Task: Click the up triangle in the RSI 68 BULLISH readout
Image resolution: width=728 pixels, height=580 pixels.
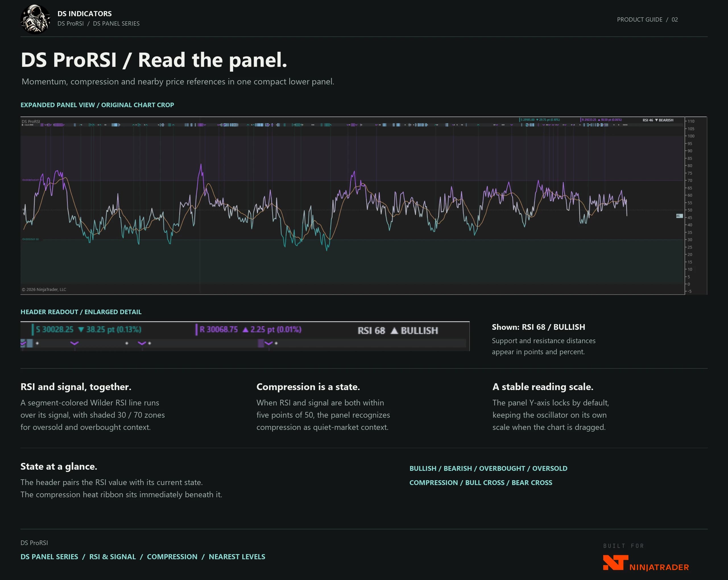Action: [x=394, y=330]
